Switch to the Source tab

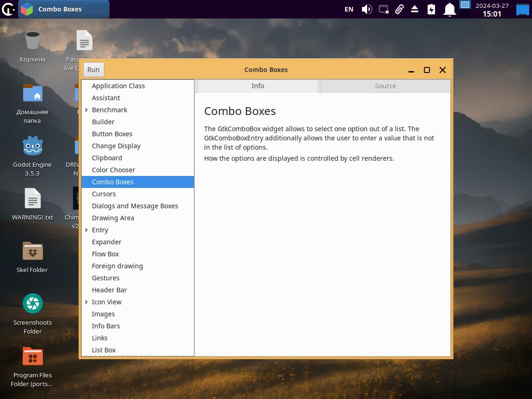point(385,86)
